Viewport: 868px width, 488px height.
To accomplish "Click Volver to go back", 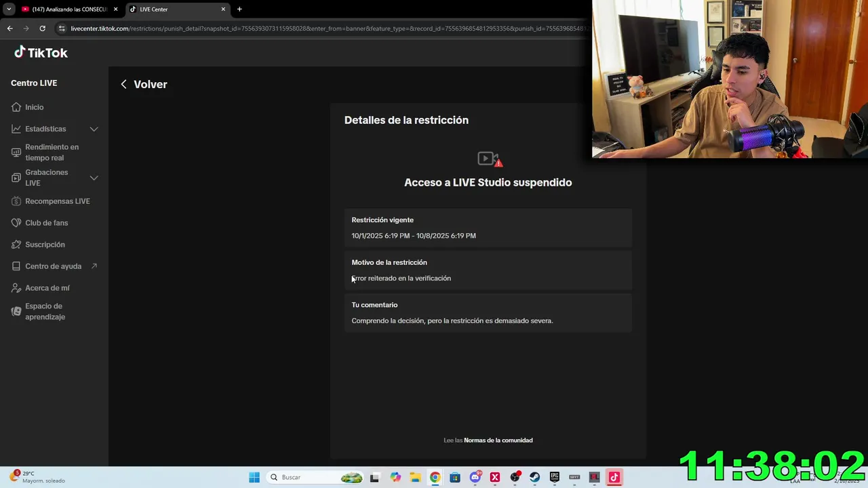I will coord(151,84).
